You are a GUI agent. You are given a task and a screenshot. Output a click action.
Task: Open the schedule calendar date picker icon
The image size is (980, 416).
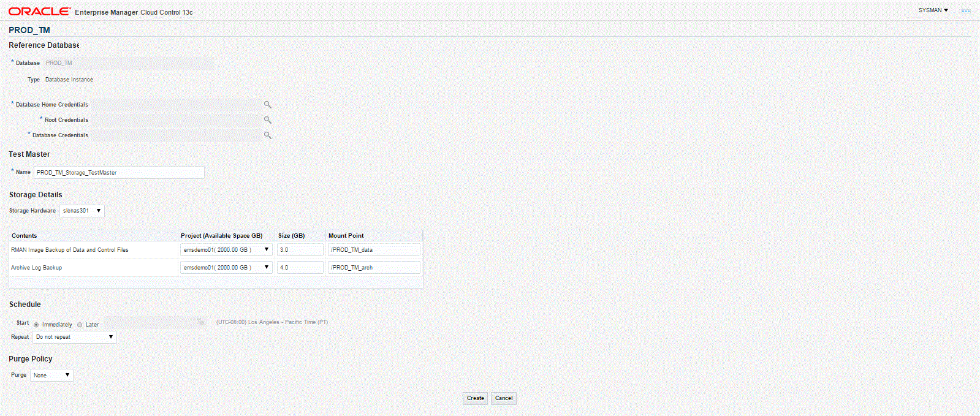point(200,322)
